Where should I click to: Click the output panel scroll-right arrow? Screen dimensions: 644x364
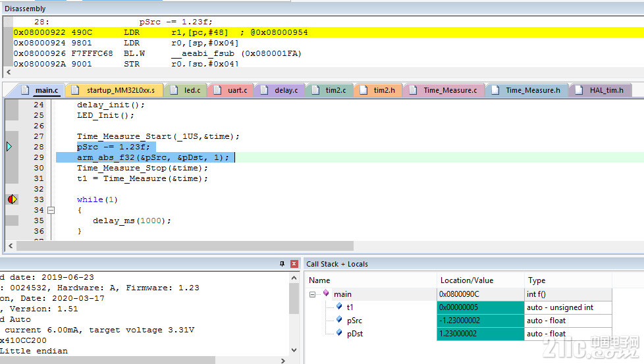click(x=282, y=361)
